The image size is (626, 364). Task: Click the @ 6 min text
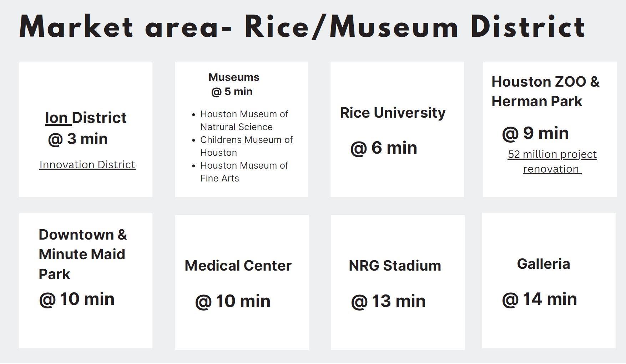pyautogui.click(x=384, y=148)
